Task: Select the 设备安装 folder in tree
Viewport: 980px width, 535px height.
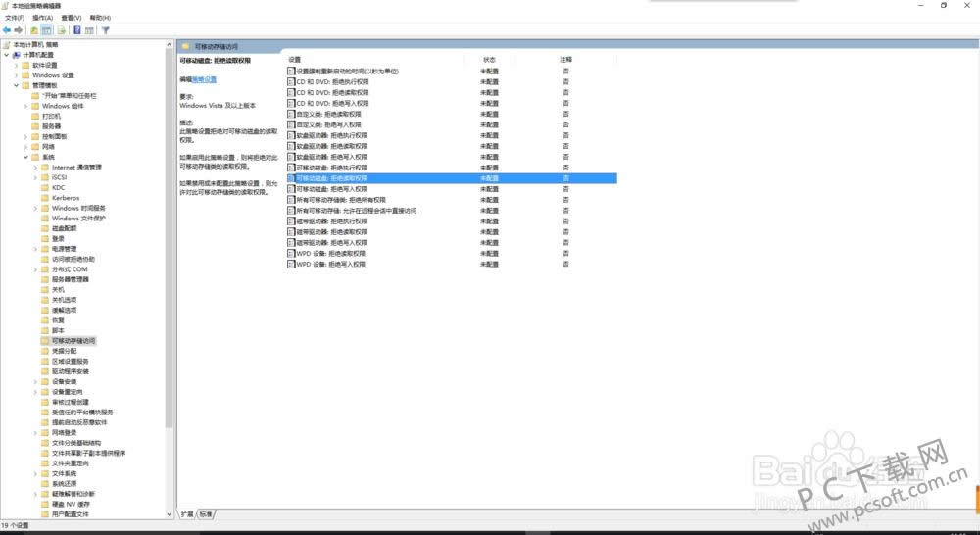Action: tap(65, 381)
